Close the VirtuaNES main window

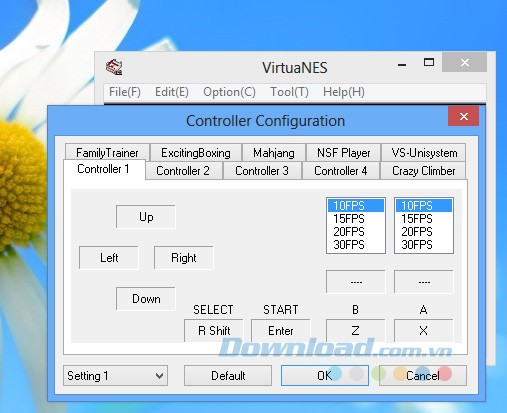464,62
